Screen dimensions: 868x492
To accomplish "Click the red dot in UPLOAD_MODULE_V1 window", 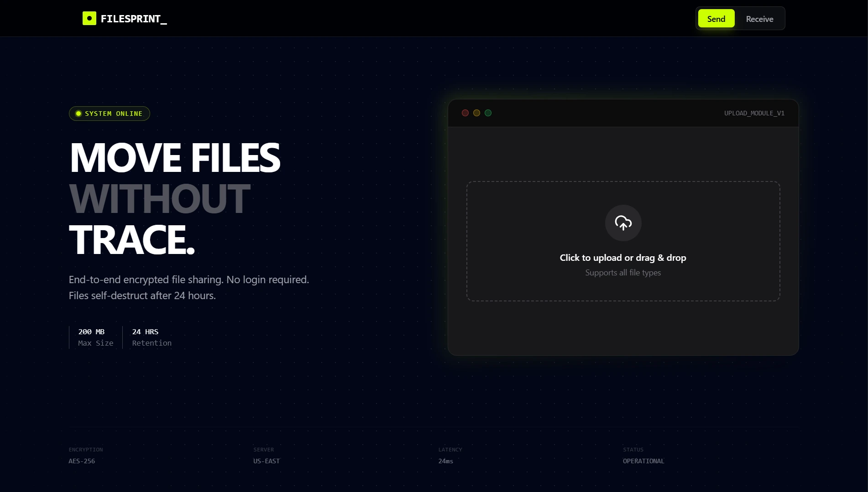I will click(x=465, y=113).
